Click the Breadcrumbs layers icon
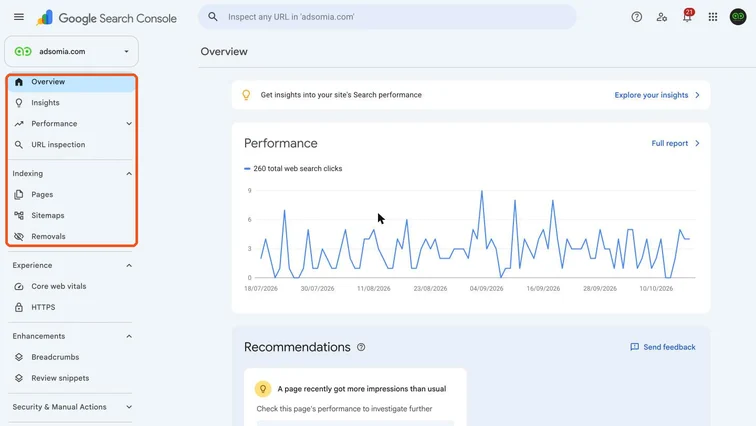The width and height of the screenshot is (756, 426). (19, 357)
